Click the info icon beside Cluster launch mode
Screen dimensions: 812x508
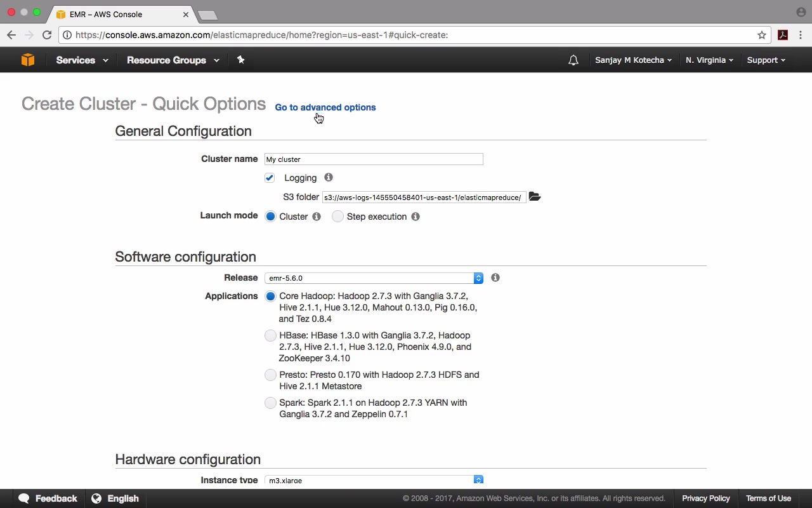coord(317,217)
